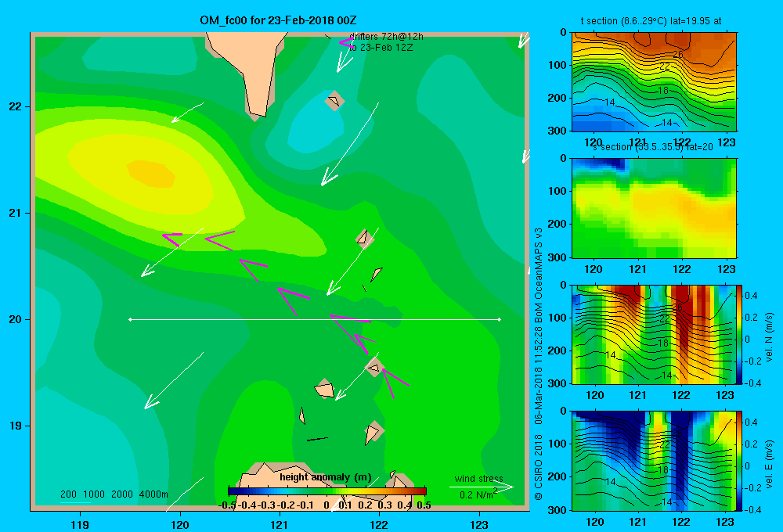The height and width of the screenshot is (532, 783).
Task: Click the "18" contour label in the t section
Action: click(x=663, y=90)
